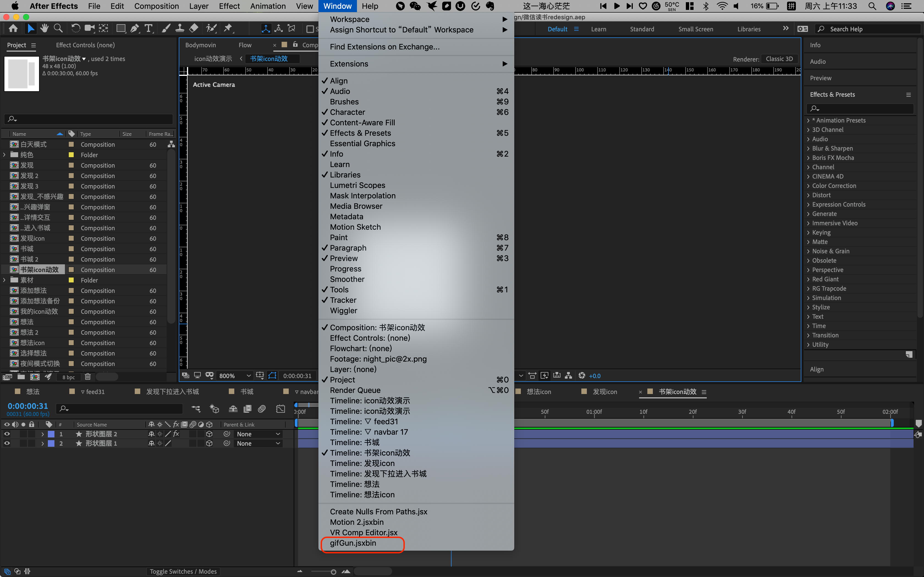This screenshot has width=924, height=577.
Task: Expand the 素材 folder in Project panel
Action: tap(4, 280)
